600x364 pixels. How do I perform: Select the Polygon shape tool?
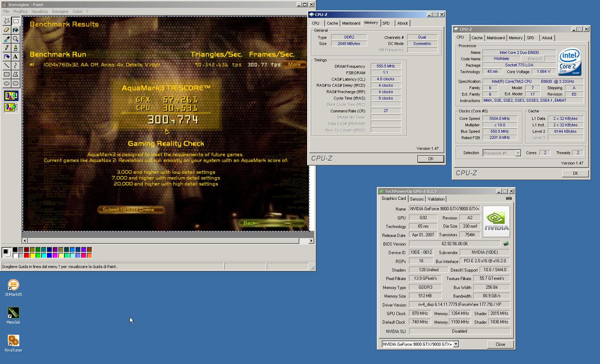pyautogui.click(x=16, y=74)
